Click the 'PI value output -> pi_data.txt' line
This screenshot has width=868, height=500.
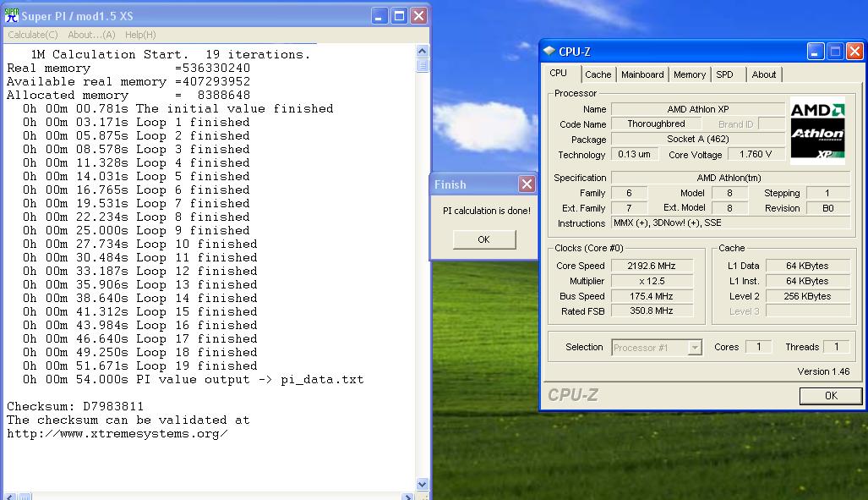(x=194, y=380)
